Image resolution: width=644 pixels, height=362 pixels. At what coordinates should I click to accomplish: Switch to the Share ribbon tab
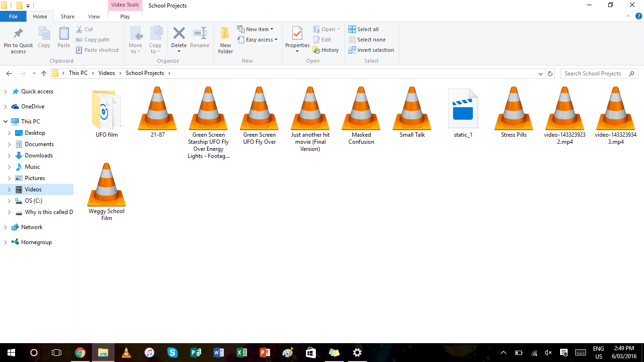67,16
